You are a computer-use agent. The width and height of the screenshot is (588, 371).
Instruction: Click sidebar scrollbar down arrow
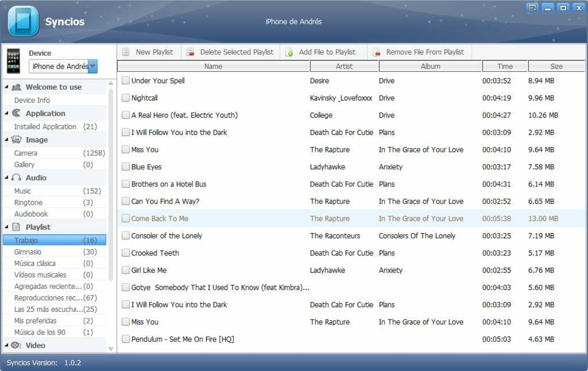(x=111, y=349)
